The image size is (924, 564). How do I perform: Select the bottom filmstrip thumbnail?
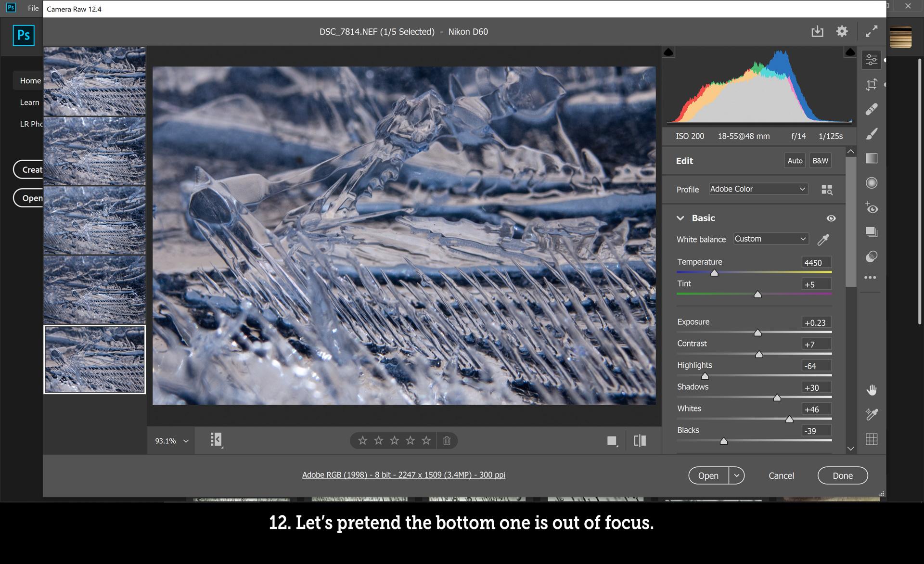point(94,359)
